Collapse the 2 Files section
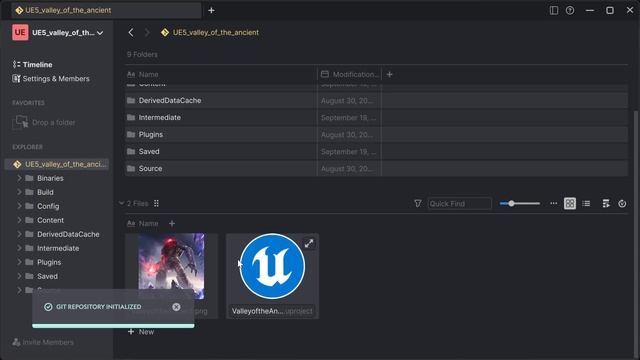Screen dimensions: 640x360 point(121,203)
